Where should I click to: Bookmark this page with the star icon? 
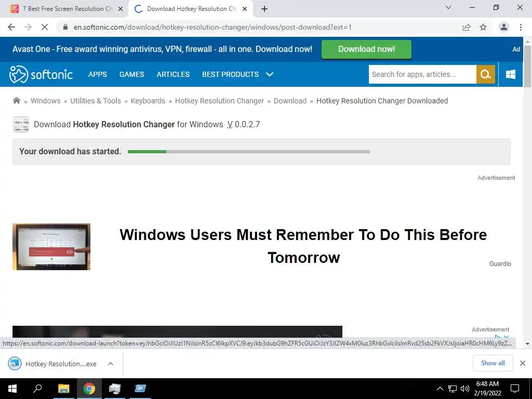click(x=483, y=27)
